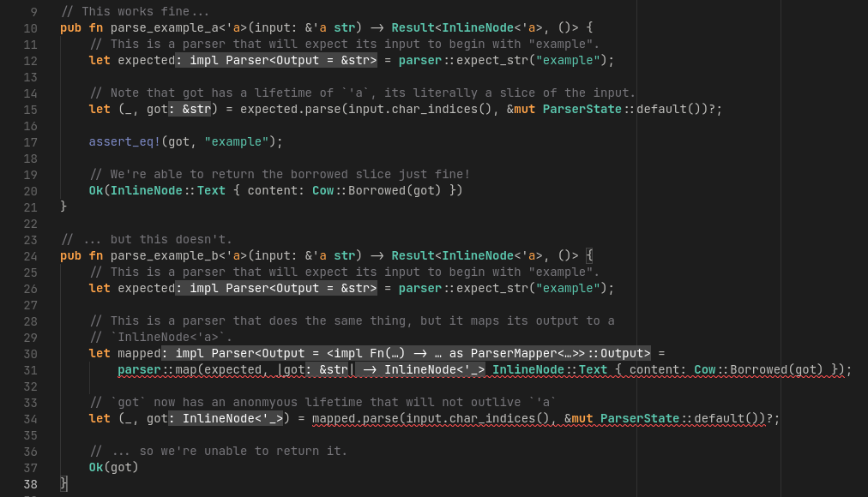Click the "Ok" constructor on line 20
This screenshot has width=868, height=497.
click(x=96, y=191)
